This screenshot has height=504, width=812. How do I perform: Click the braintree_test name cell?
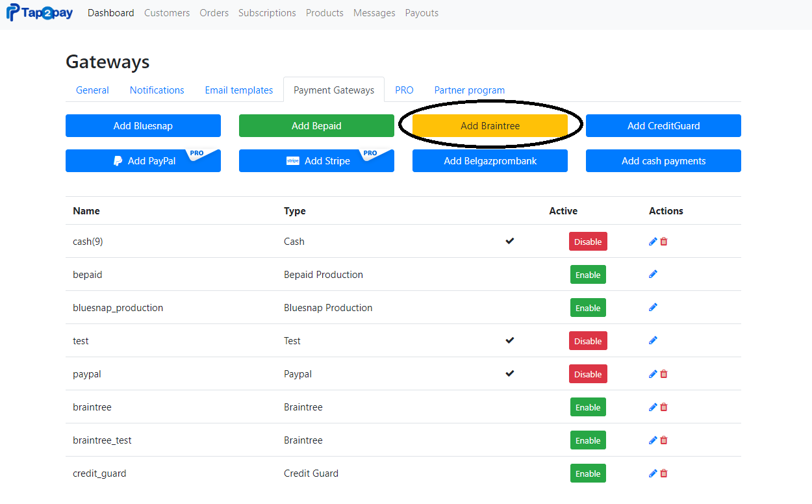click(102, 440)
